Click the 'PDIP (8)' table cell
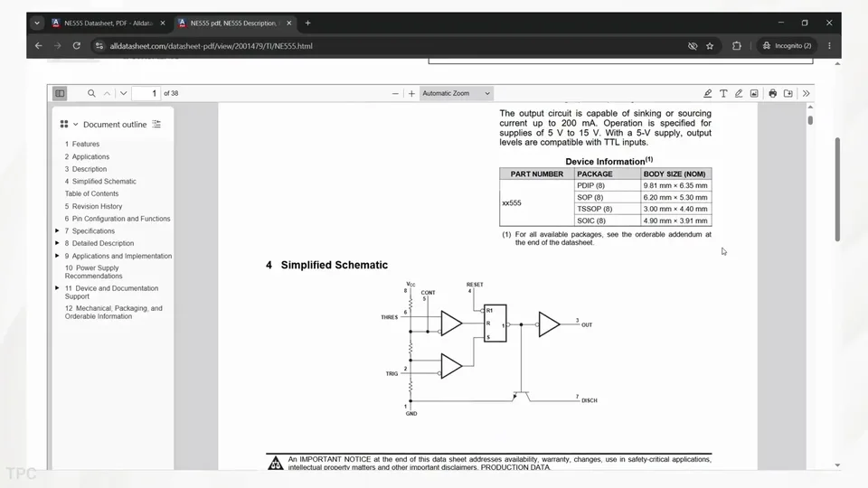Viewport: 868px width, 488px height. (607, 186)
